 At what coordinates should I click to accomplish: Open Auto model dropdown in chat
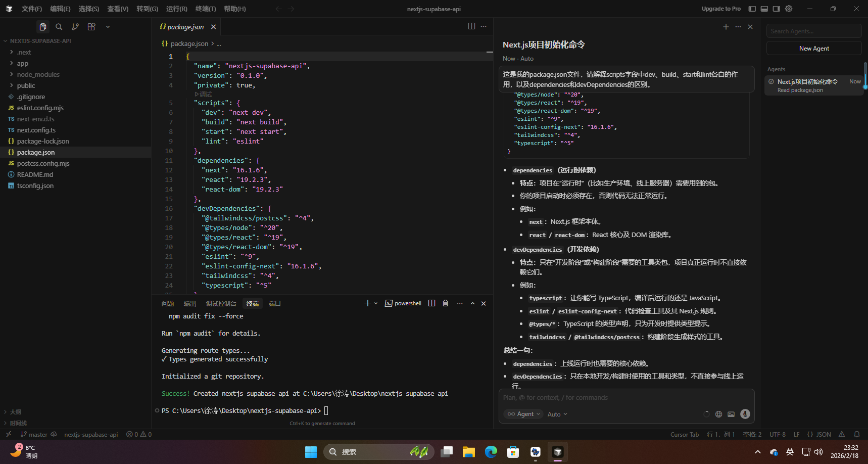pos(557,414)
